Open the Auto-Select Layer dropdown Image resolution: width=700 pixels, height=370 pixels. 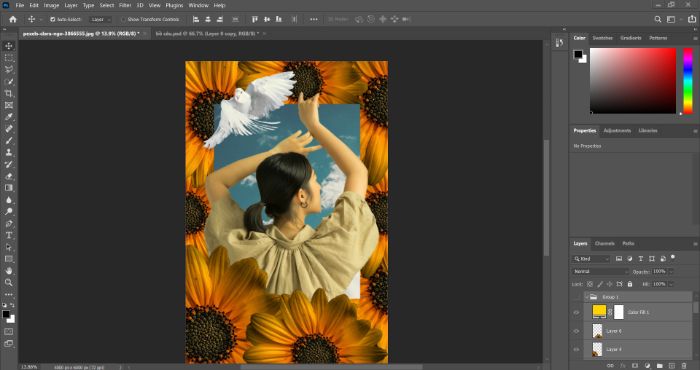coord(100,20)
